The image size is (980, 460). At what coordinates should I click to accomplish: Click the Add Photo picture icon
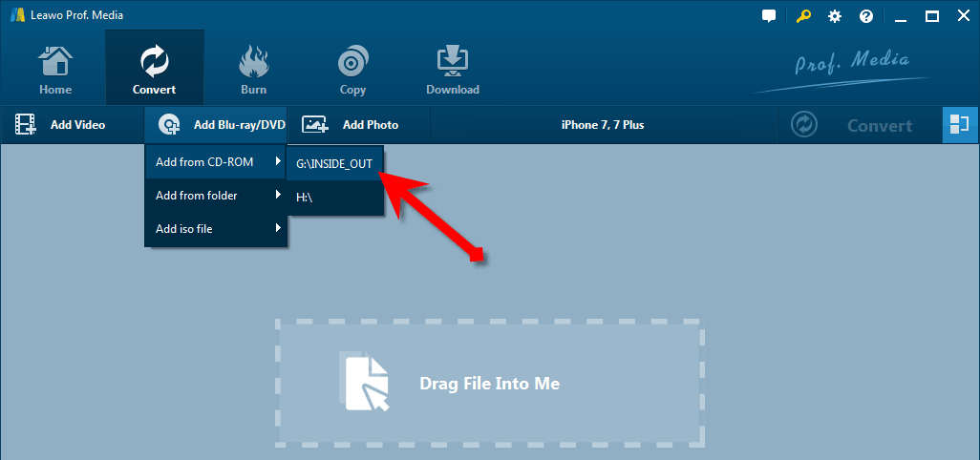(315, 125)
